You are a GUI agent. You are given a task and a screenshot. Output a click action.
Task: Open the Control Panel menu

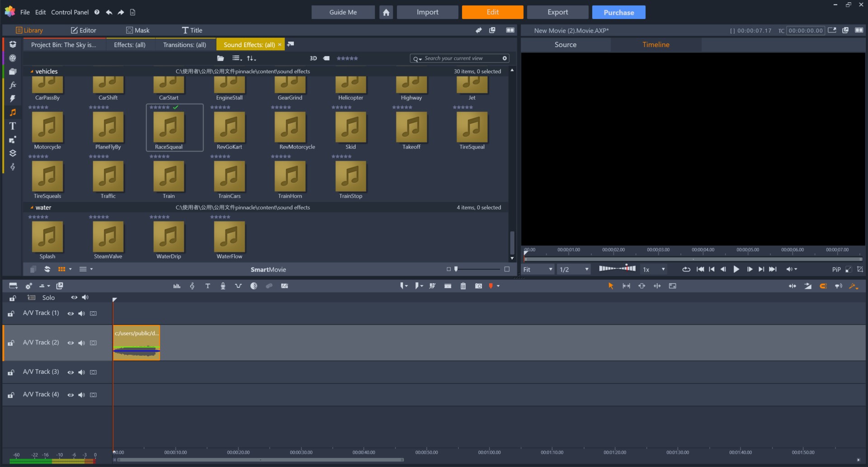70,12
